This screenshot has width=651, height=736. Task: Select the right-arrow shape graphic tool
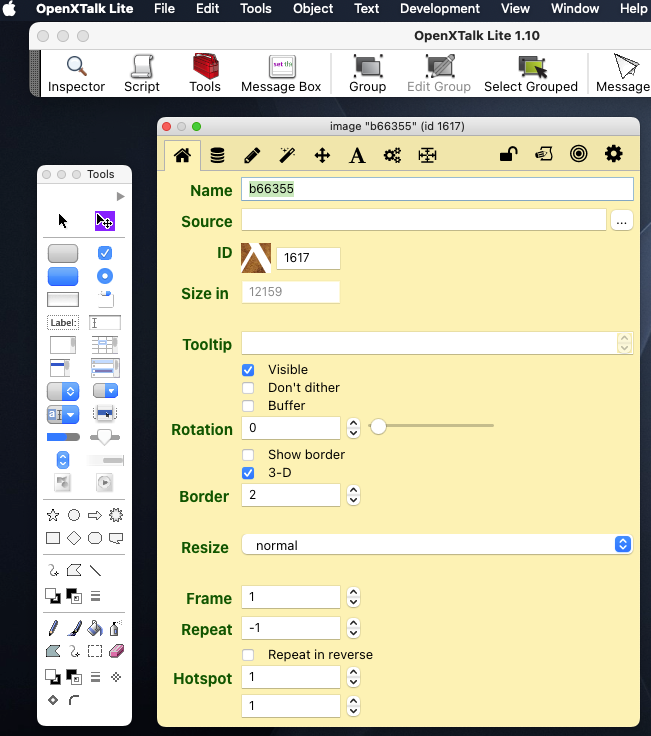(x=95, y=515)
